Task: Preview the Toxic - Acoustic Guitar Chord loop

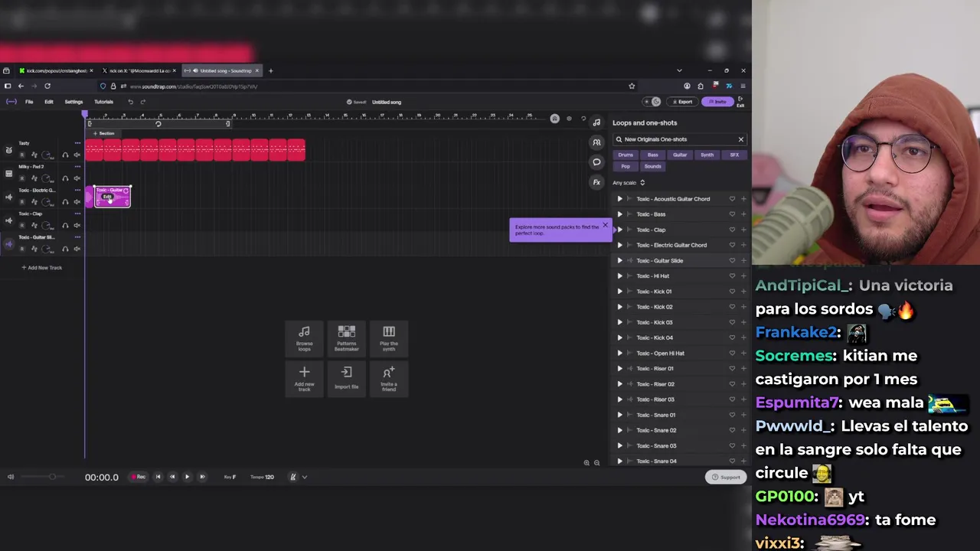Action: (x=620, y=199)
